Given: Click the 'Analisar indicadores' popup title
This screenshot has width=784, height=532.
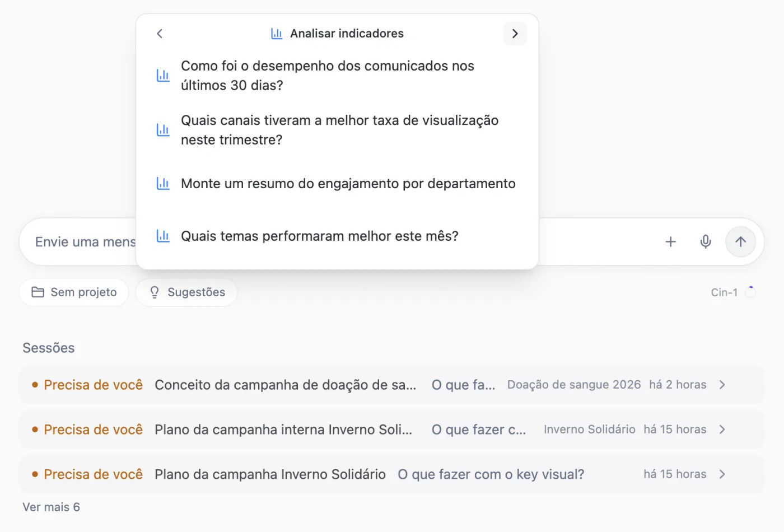Looking at the screenshot, I should [x=347, y=34].
